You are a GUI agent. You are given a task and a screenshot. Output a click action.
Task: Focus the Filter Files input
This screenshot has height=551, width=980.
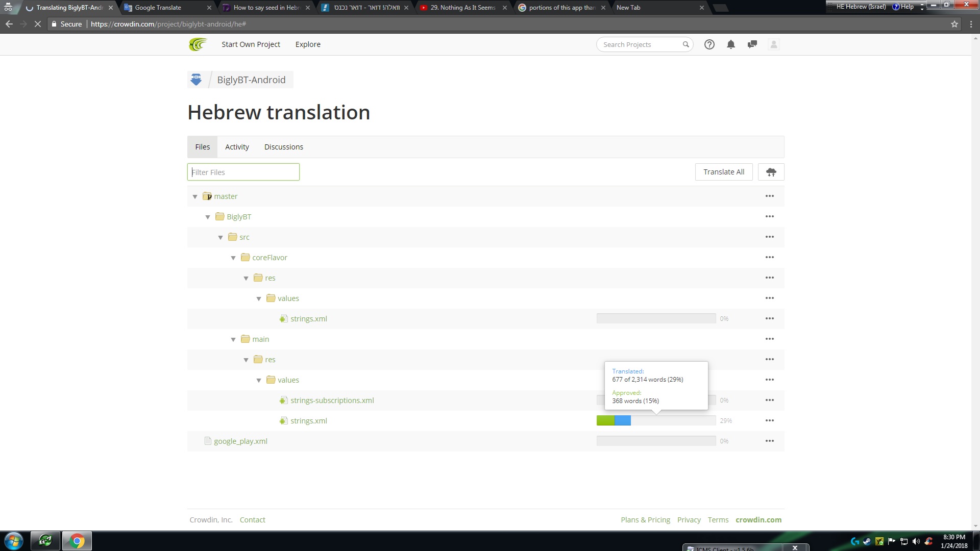pyautogui.click(x=243, y=172)
